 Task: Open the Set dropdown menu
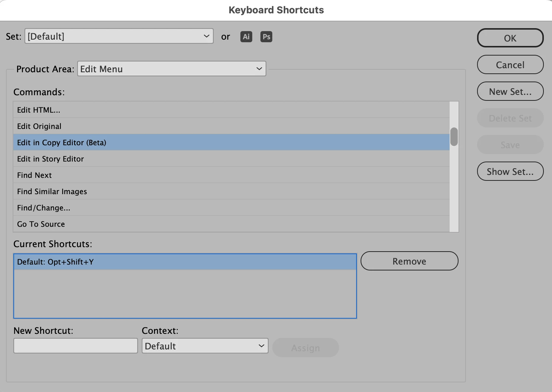(x=119, y=36)
